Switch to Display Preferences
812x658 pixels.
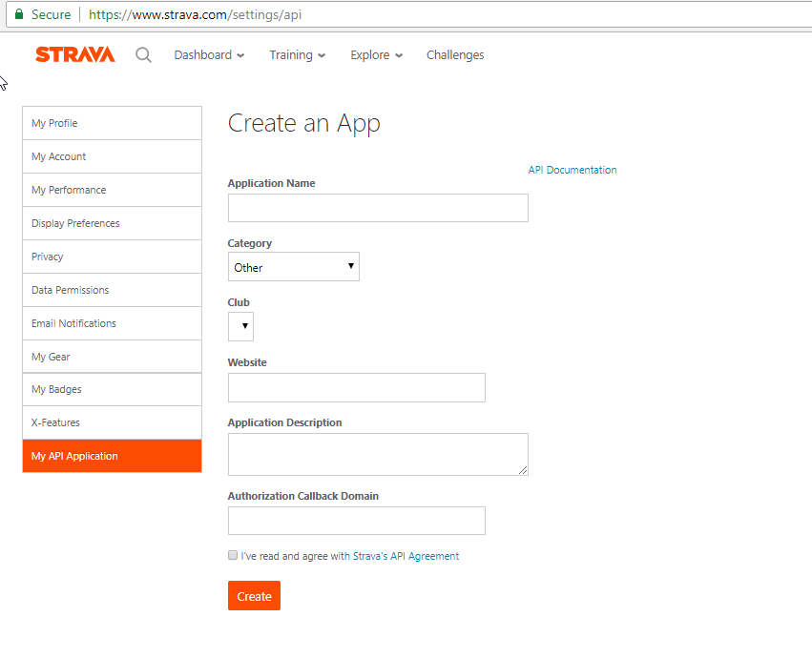pyautogui.click(x=112, y=223)
